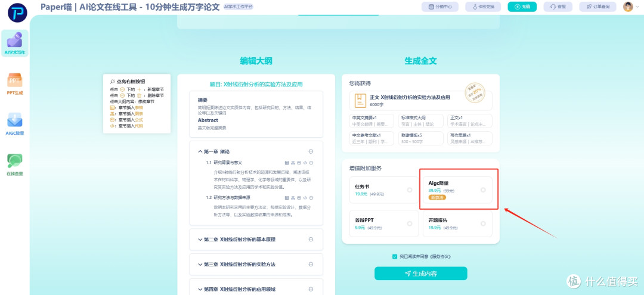Viewport: 644px width, 295px height.
Task: Click the 新算法 badge
Action: (x=437, y=198)
